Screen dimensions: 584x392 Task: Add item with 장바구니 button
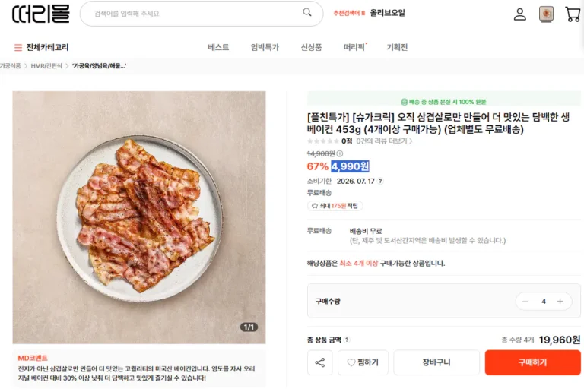tap(436, 362)
